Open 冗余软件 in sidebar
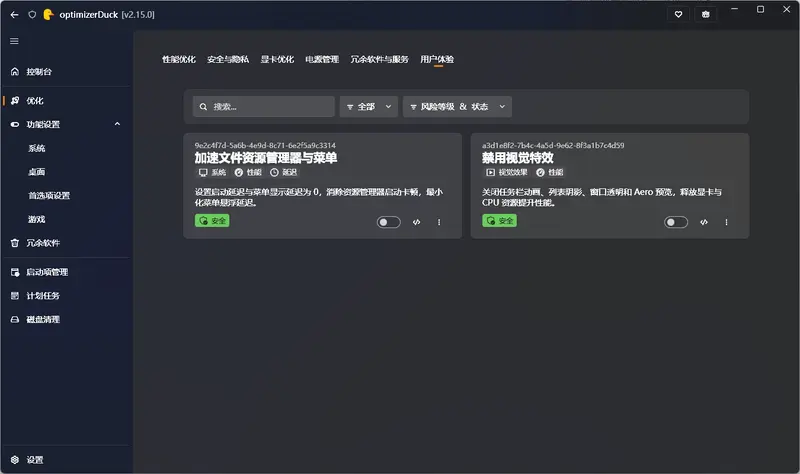The width and height of the screenshot is (800, 474). coord(66,243)
